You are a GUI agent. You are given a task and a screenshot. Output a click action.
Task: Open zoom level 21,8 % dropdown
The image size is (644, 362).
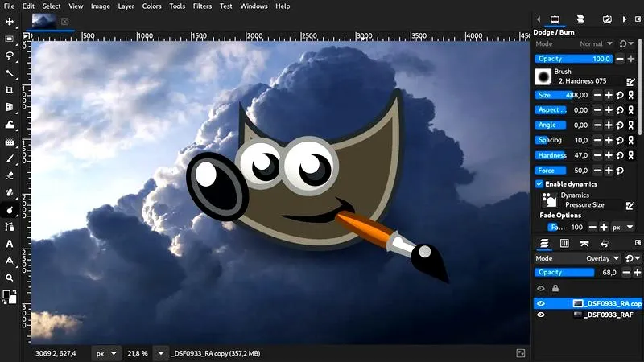(161, 353)
